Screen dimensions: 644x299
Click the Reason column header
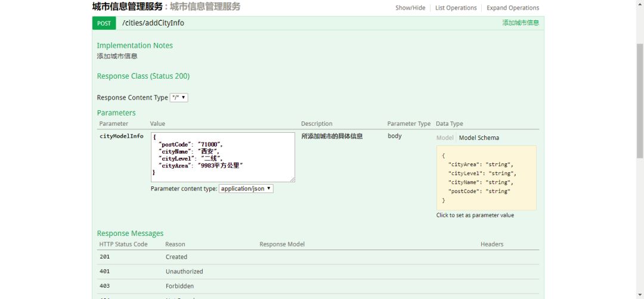[x=175, y=244]
